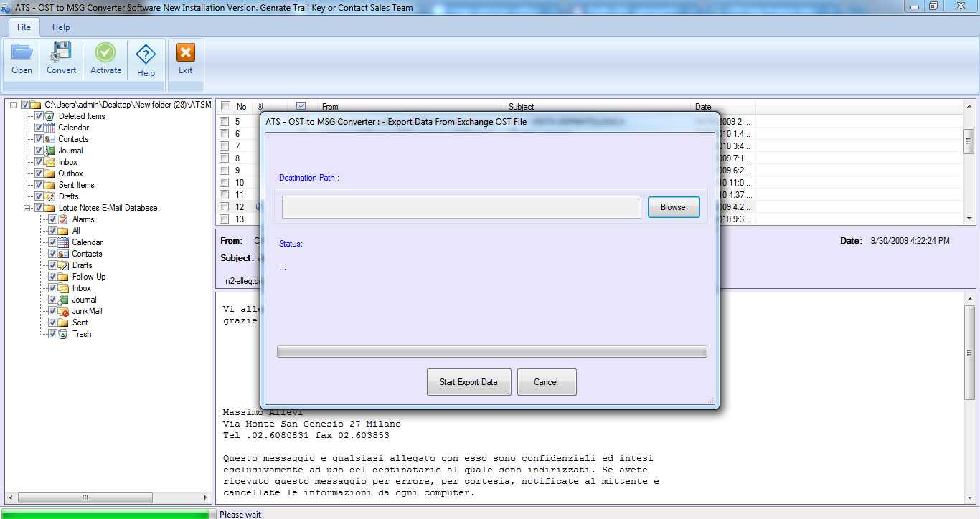Click the envelope column header icon

tap(301, 106)
